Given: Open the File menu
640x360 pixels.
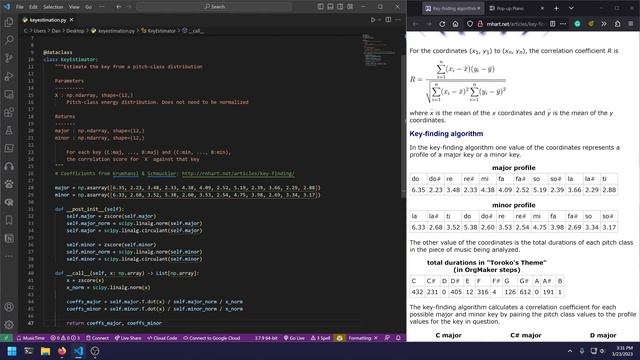Looking at the screenshot, I should coord(20,7).
